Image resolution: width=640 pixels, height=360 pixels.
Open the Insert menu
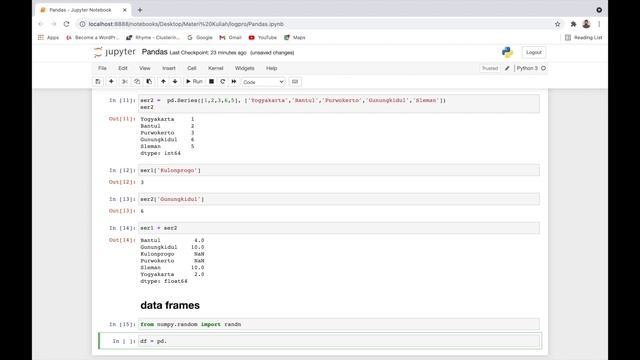pos(169,68)
